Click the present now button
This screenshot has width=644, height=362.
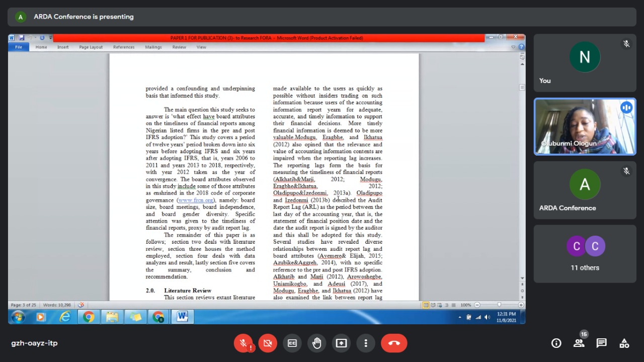coord(341,343)
